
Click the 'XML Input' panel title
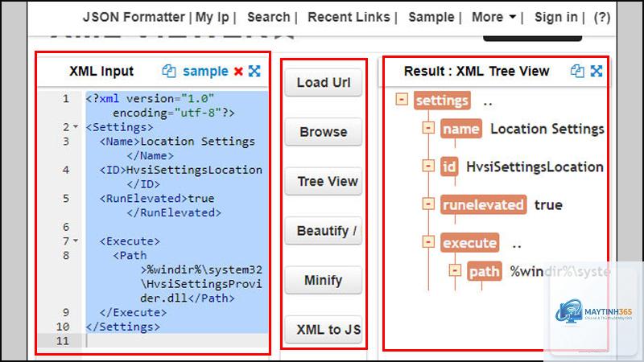[101, 71]
